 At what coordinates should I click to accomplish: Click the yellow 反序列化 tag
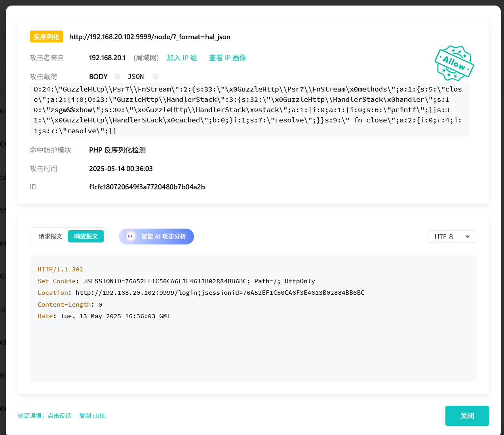pyautogui.click(x=46, y=37)
